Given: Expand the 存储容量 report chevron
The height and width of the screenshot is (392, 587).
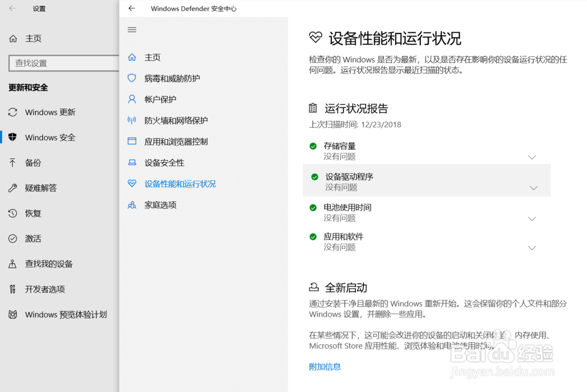Looking at the screenshot, I should pos(532,157).
